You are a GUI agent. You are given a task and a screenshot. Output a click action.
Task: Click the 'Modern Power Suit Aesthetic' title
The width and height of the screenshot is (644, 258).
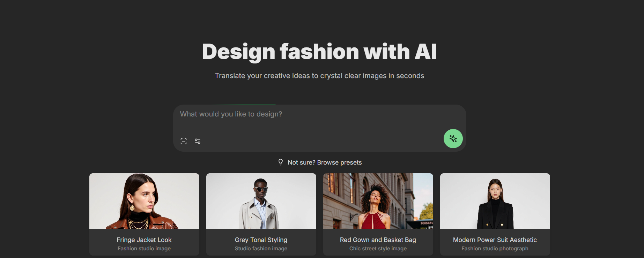click(x=495, y=240)
